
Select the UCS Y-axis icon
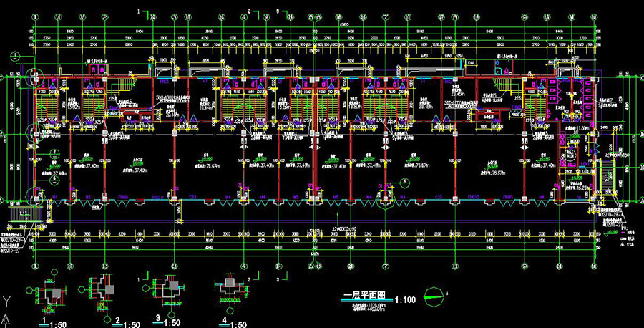point(6,299)
